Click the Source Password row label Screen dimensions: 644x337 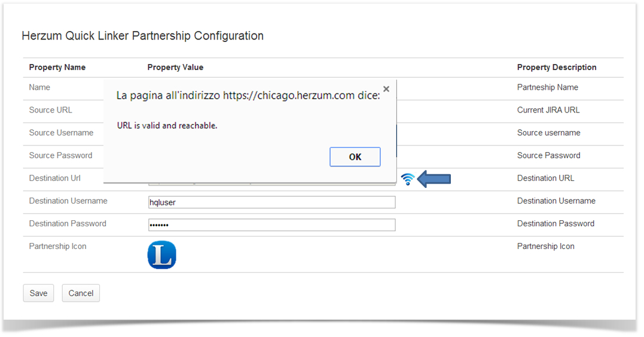60,156
